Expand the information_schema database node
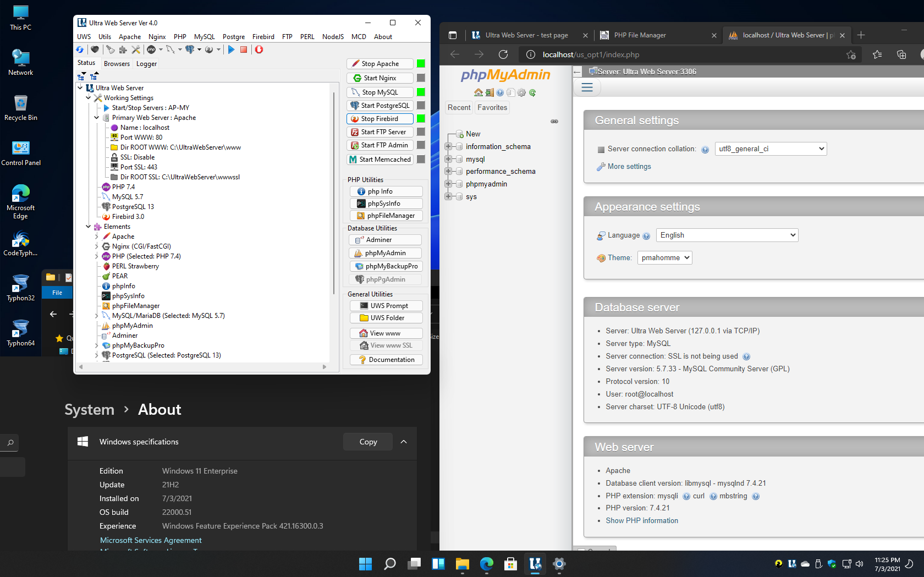The width and height of the screenshot is (924, 577). [448, 146]
